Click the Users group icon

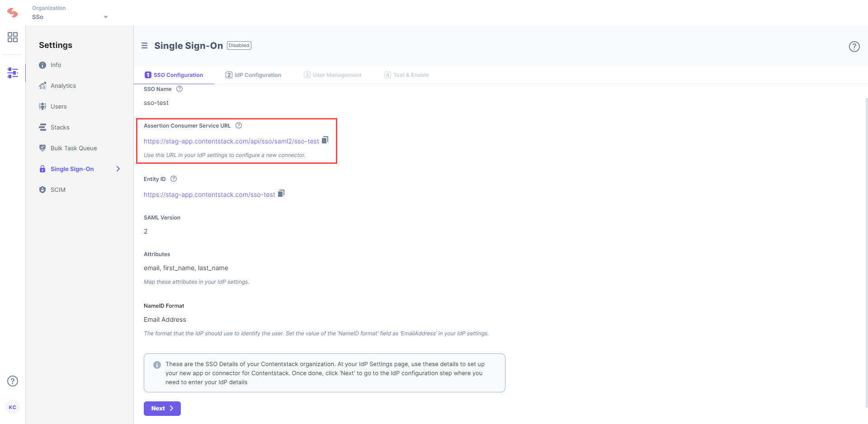42,107
